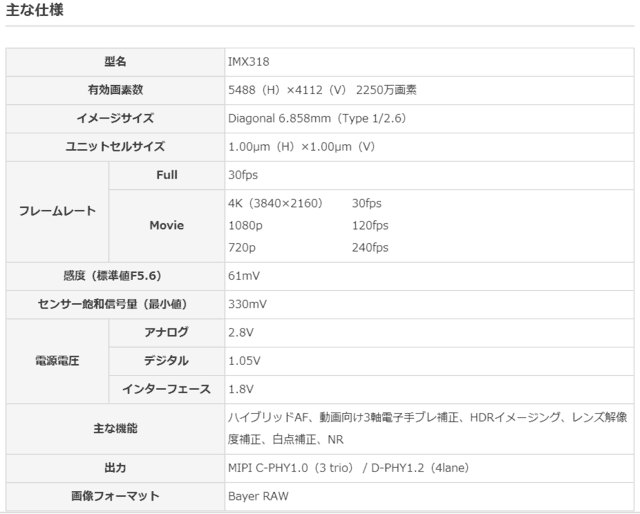
Task: Select the IMX318 model name value
Action: tap(248, 61)
